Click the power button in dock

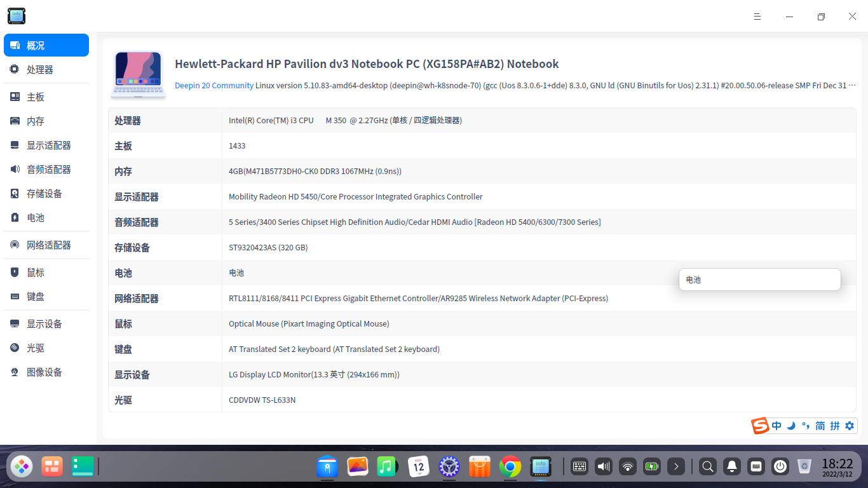click(x=780, y=467)
